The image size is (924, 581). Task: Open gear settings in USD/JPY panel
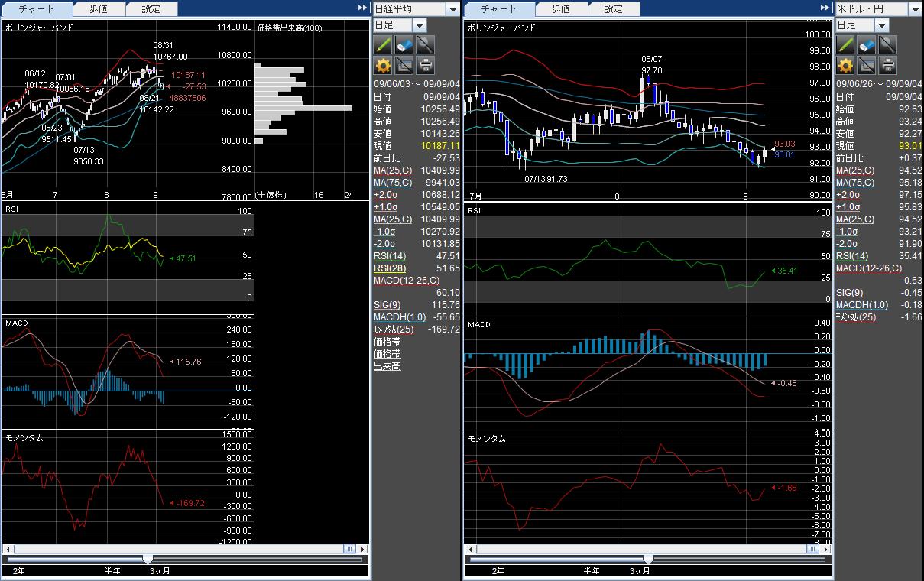click(x=845, y=65)
